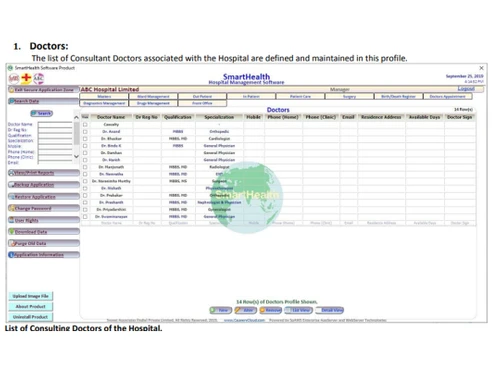Viewport: 500px width, 375px height.
Task: Click the ABC hospital logo icon
Action: [x=39, y=79]
